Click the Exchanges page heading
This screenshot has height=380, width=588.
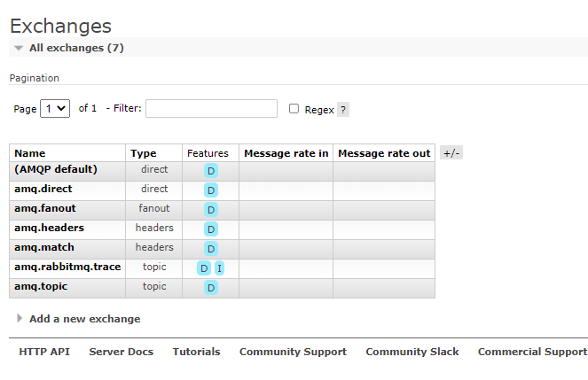pos(60,26)
